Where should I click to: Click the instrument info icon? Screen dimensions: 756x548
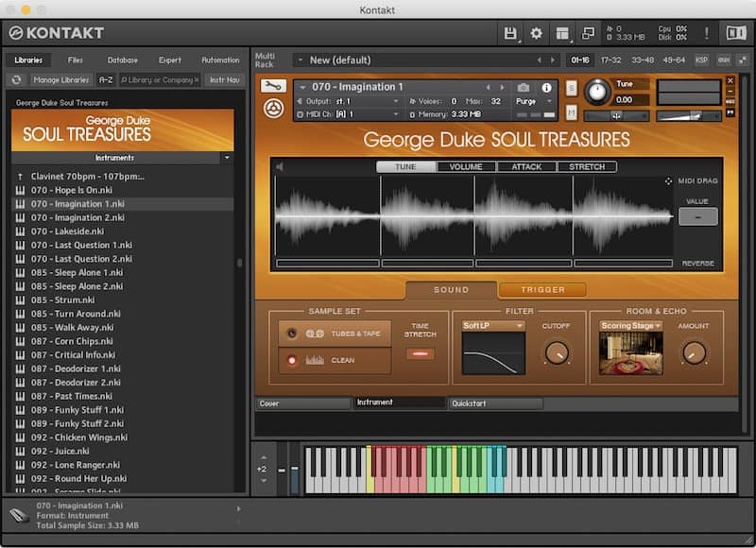click(x=546, y=88)
